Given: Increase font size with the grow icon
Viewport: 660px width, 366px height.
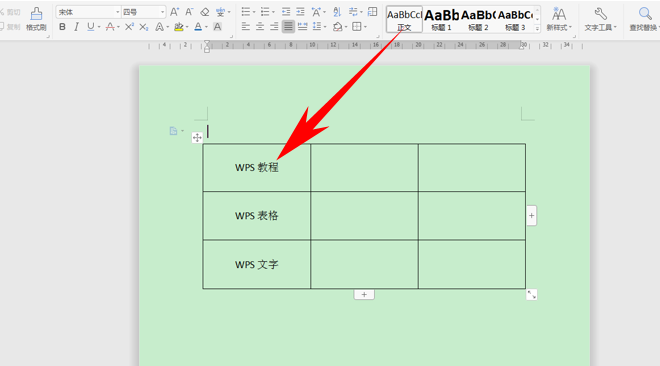Looking at the screenshot, I should click(x=174, y=12).
